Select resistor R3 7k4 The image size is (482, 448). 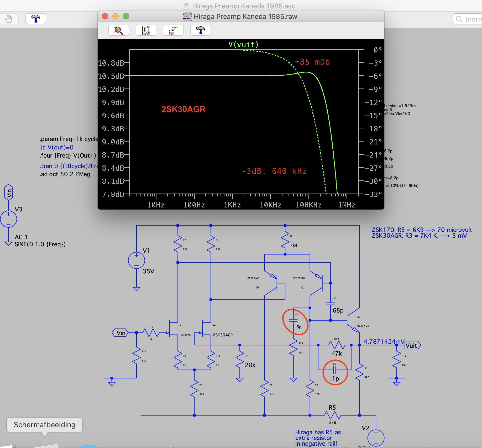click(285, 240)
